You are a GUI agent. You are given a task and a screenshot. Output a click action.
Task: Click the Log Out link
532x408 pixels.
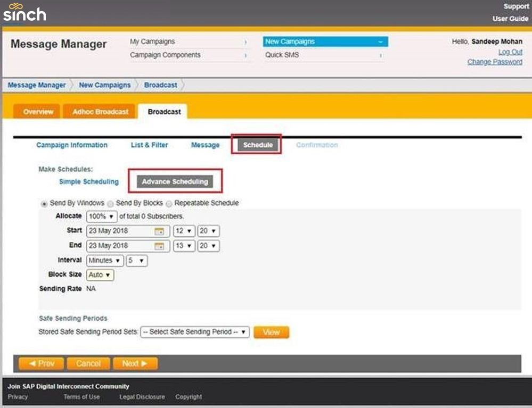point(510,52)
